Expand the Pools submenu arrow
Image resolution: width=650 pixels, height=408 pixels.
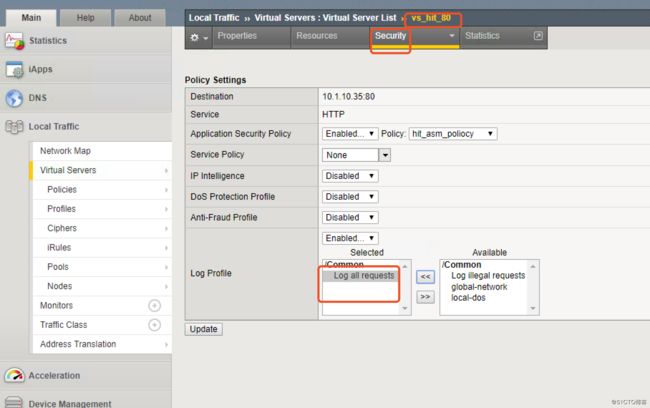(x=166, y=267)
